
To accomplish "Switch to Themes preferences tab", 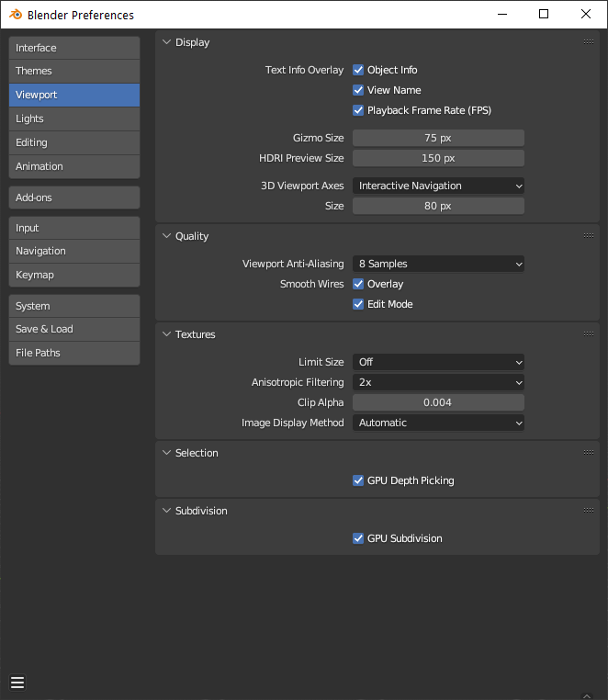I will pyautogui.click(x=74, y=71).
